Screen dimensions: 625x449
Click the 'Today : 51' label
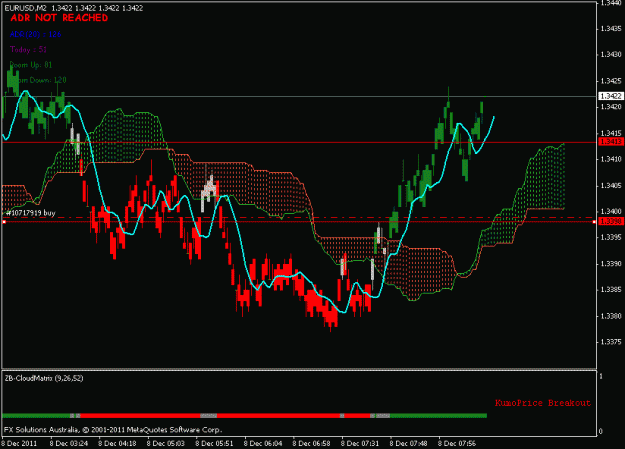tap(28, 49)
